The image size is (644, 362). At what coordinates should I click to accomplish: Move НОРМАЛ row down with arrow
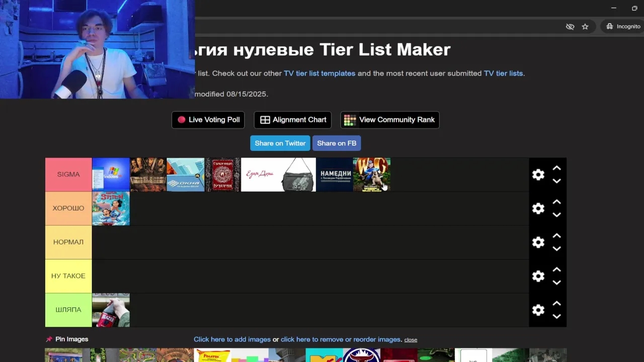pyautogui.click(x=556, y=248)
